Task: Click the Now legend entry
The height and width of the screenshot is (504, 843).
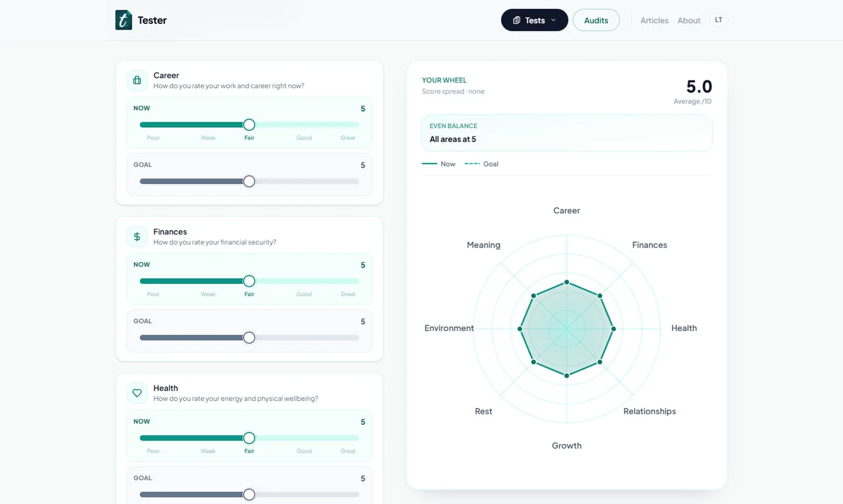Action: [439, 164]
